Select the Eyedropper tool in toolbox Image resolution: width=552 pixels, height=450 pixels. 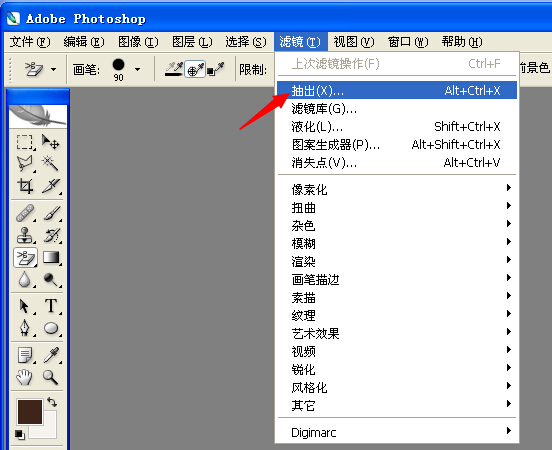coord(51,355)
